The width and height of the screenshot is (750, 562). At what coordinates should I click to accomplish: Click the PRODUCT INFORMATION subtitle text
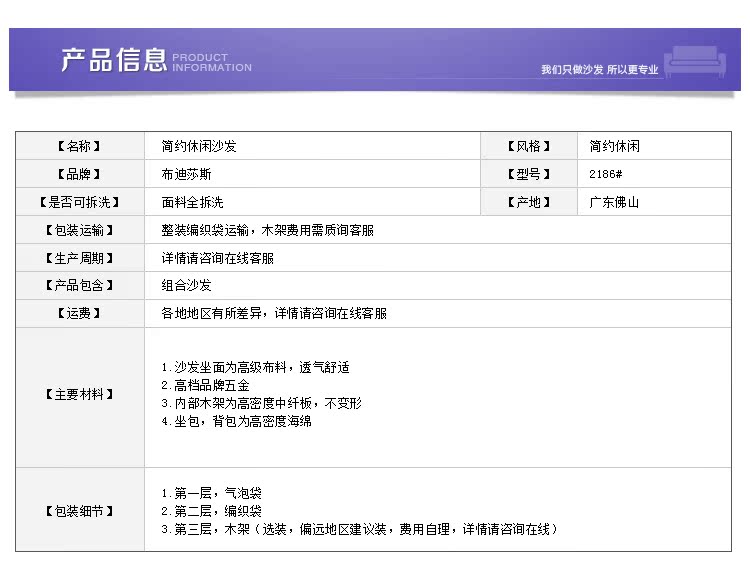[x=212, y=63]
